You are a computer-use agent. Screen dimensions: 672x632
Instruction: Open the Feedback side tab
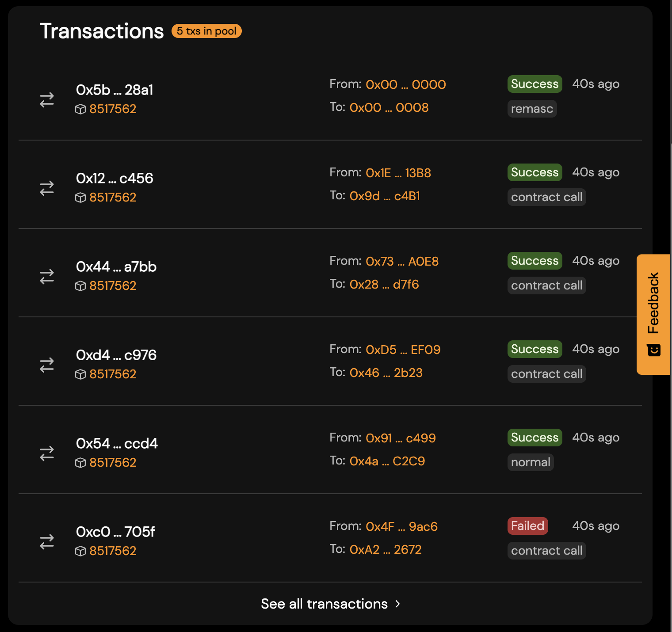point(653,305)
